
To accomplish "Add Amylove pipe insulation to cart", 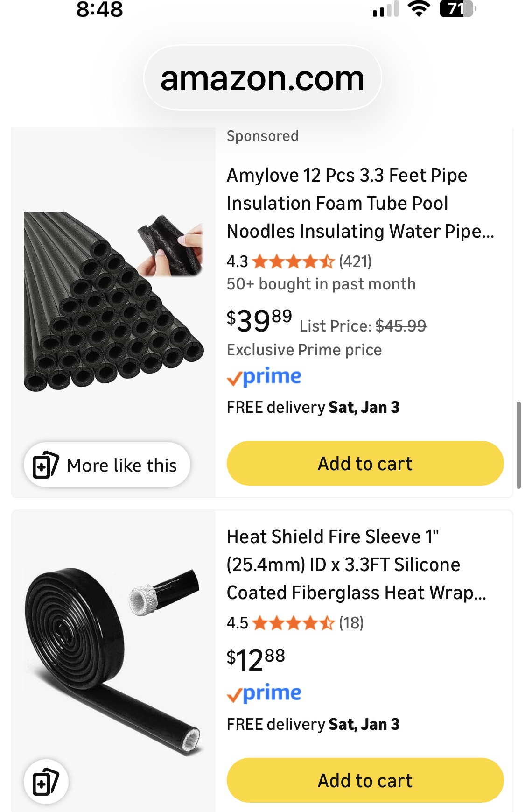I will point(365,464).
